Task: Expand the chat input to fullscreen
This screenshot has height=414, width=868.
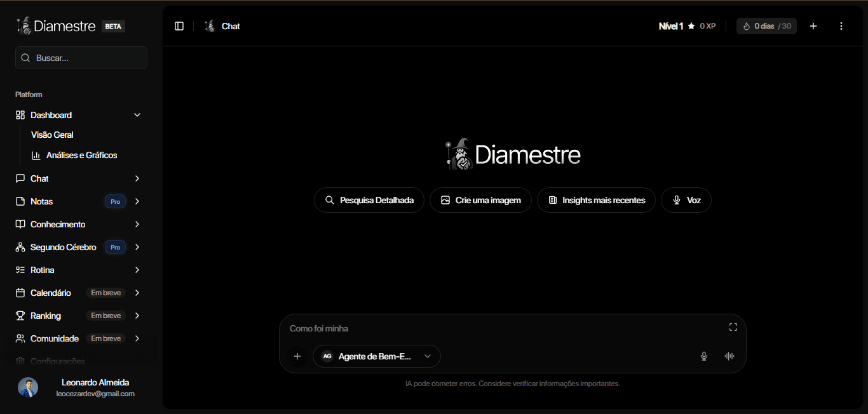Action: [733, 327]
